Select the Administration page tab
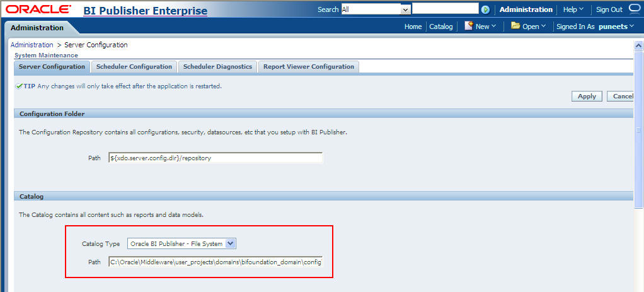The height and width of the screenshot is (292, 644). point(37,28)
